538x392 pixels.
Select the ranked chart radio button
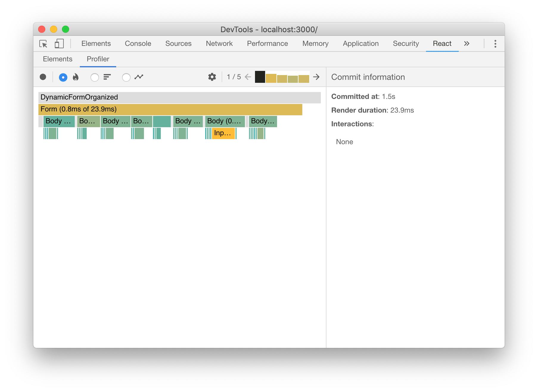(95, 77)
